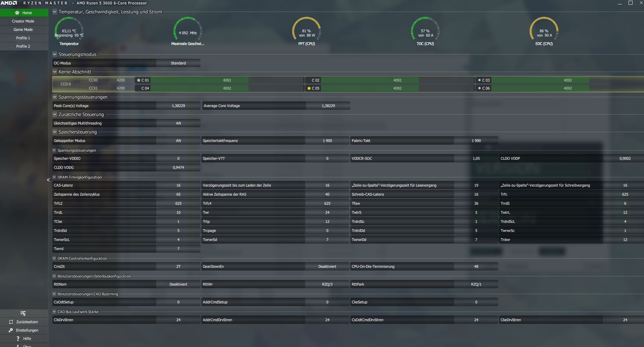644x347 pixels.
Task: Click CLDO VDDG value 0,9474
Action: coord(178,167)
